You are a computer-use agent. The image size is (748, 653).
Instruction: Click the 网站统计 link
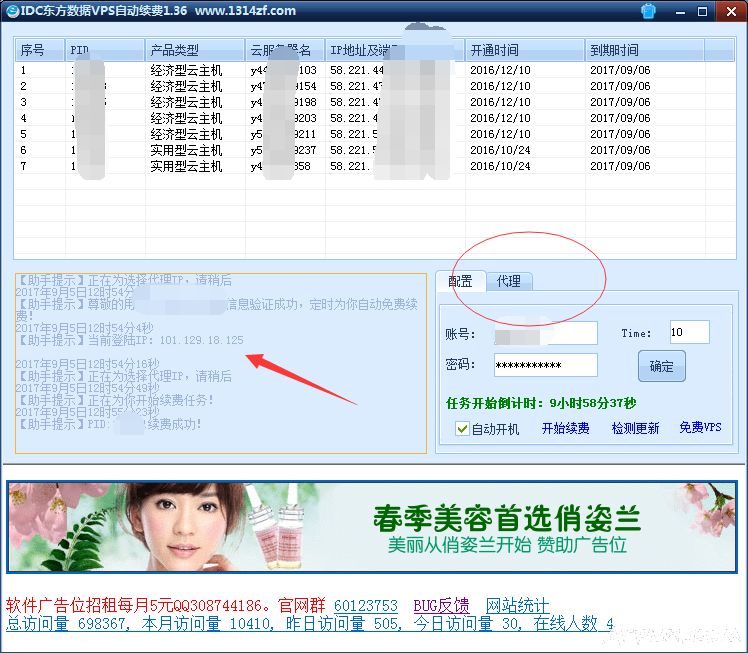pyautogui.click(x=517, y=606)
